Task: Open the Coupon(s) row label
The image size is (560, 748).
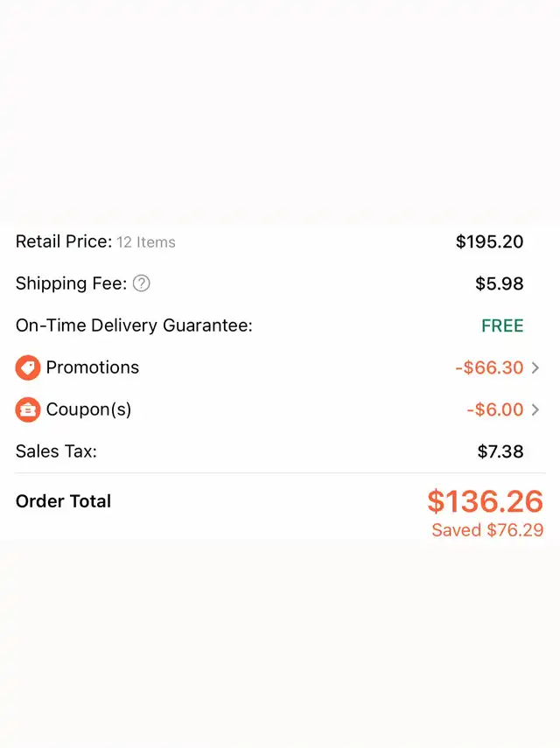Action: click(88, 409)
